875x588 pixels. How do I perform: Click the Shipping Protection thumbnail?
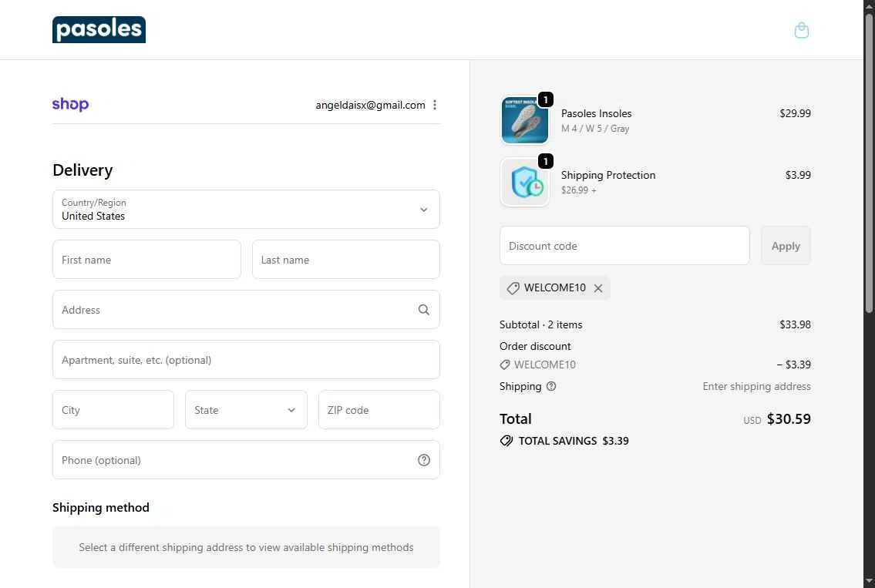pyautogui.click(x=524, y=182)
